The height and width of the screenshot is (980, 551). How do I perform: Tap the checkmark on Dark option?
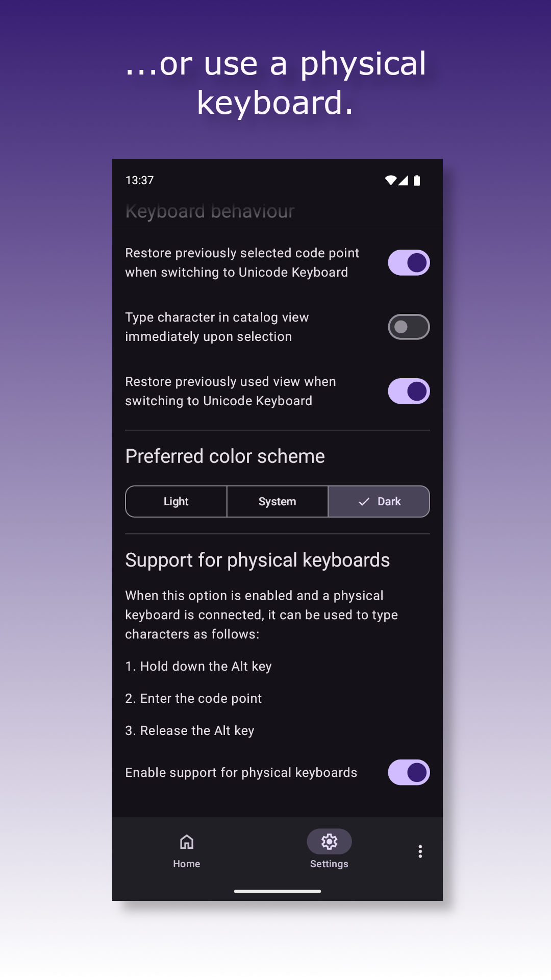[364, 502]
